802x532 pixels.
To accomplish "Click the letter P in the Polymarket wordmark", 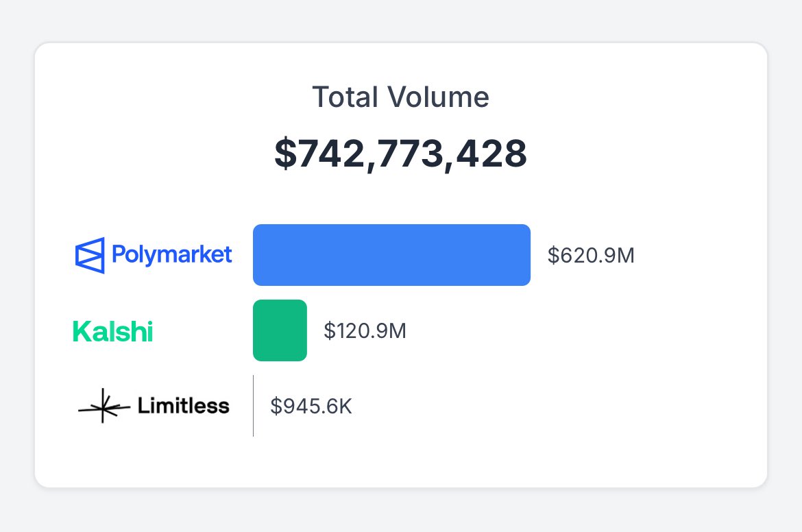I will [119, 253].
